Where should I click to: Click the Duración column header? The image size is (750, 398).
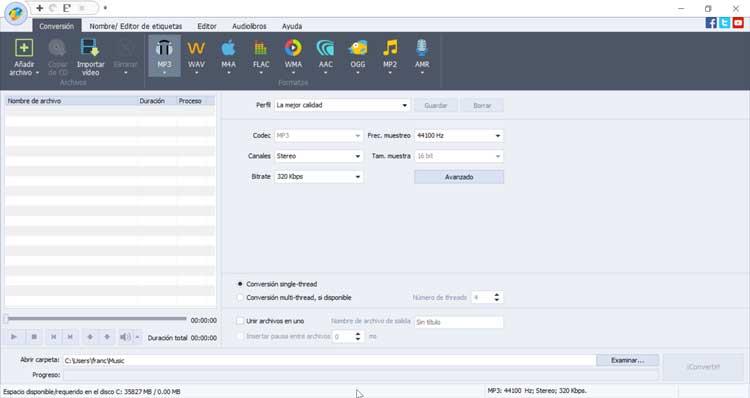156,101
